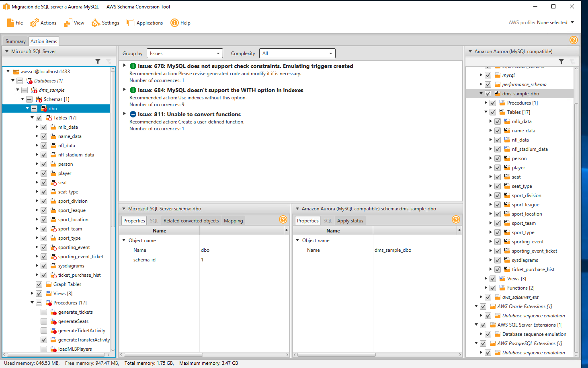588x368 pixels.
Task: Expand Issue 684 details
Action: [125, 90]
